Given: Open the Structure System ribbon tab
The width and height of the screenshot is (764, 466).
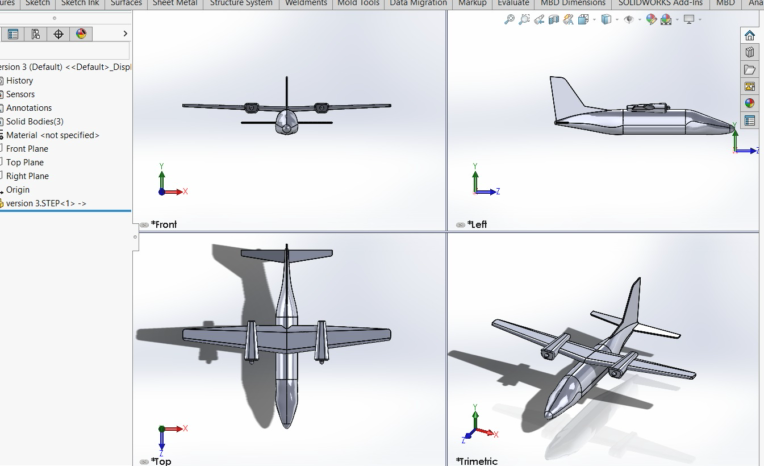Looking at the screenshot, I should [x=241, y=3].
